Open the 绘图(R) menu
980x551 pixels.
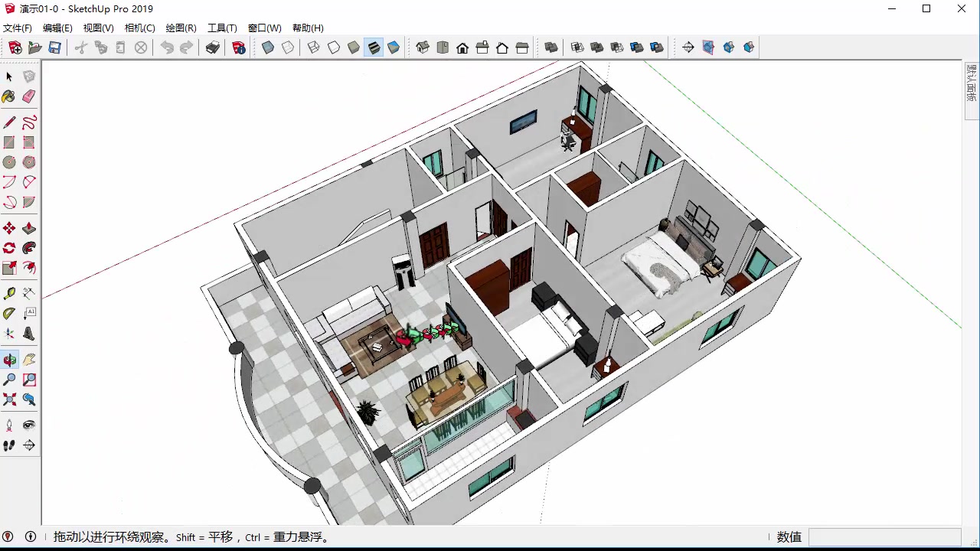click(x=181, y=28)
